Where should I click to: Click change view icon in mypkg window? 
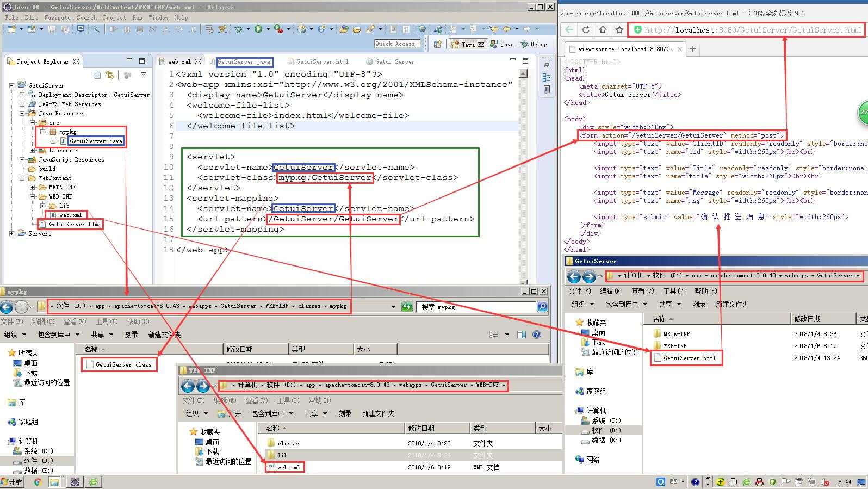pos(494,335)
